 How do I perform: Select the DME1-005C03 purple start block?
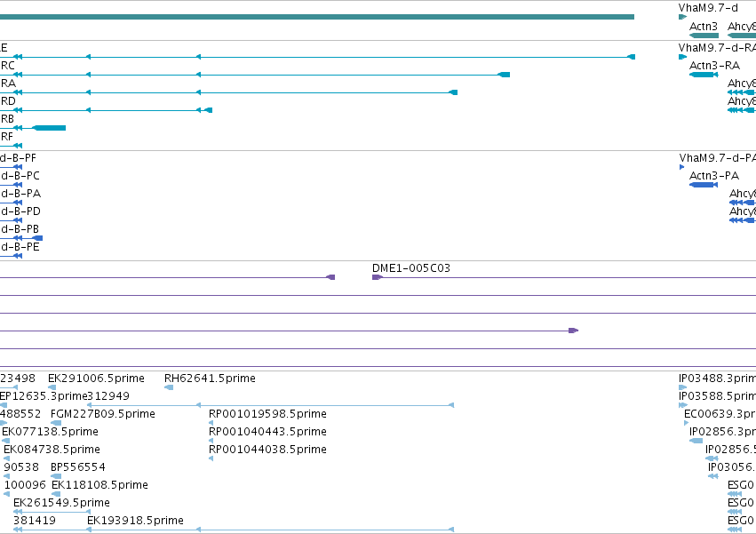[378, 277]
